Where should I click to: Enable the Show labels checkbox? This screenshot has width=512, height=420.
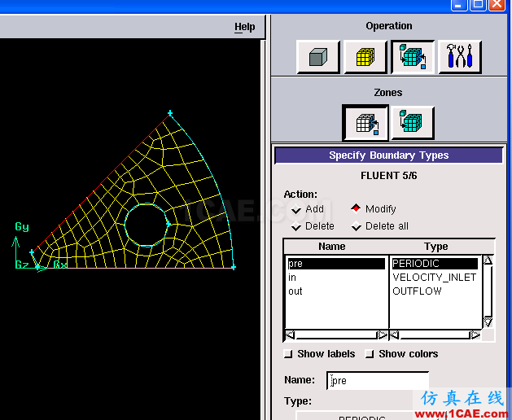click(288, 354)
